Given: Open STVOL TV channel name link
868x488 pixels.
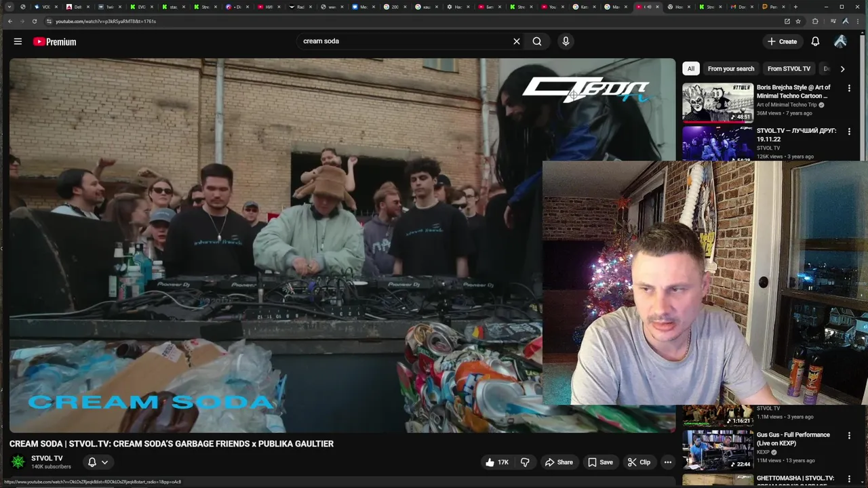Looking at the screenshot, I should tap(47, 458).
